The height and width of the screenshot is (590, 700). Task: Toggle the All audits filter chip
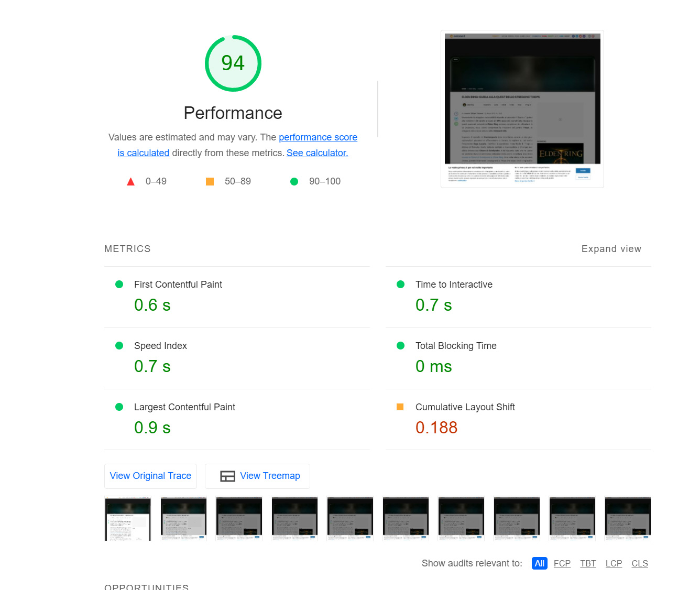click(x=539, y=563)
